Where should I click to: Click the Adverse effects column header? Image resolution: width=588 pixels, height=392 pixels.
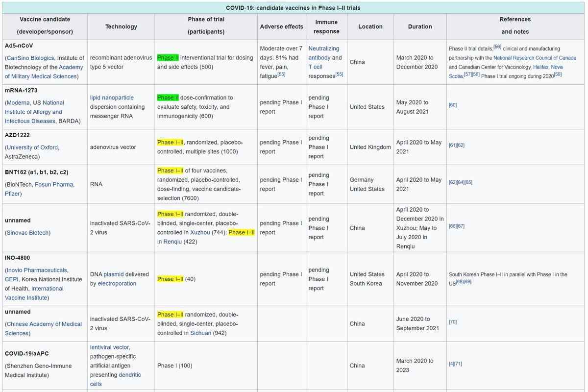coord(281,26)
